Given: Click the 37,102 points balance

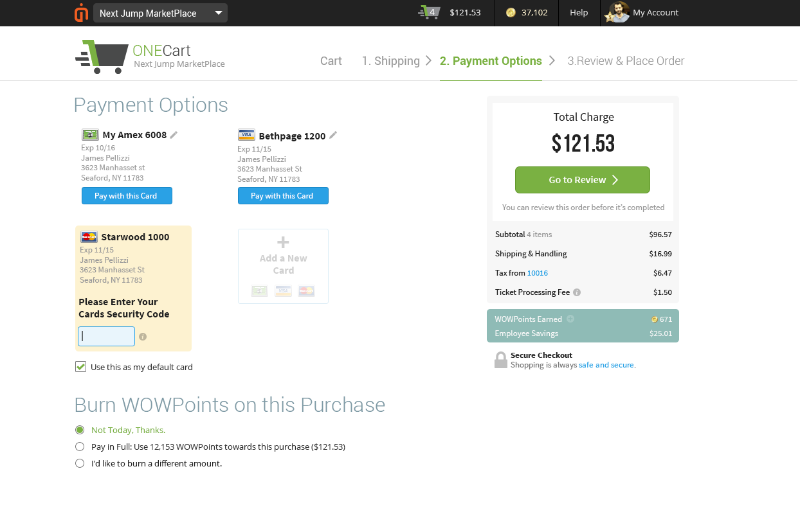Looking at the screenshot, I should pyautogui.click(x=534, y=12).
